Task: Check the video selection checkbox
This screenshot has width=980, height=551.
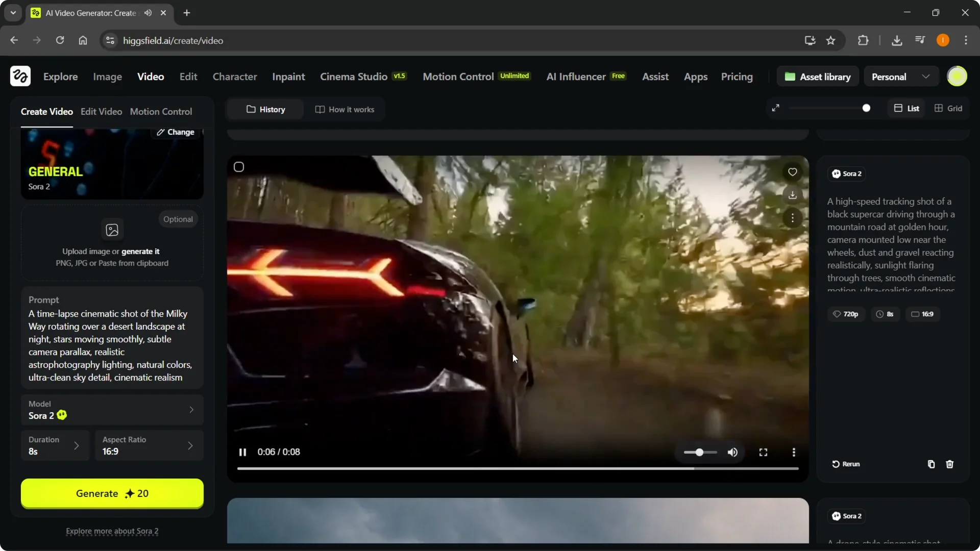Action: click(239, 167)
